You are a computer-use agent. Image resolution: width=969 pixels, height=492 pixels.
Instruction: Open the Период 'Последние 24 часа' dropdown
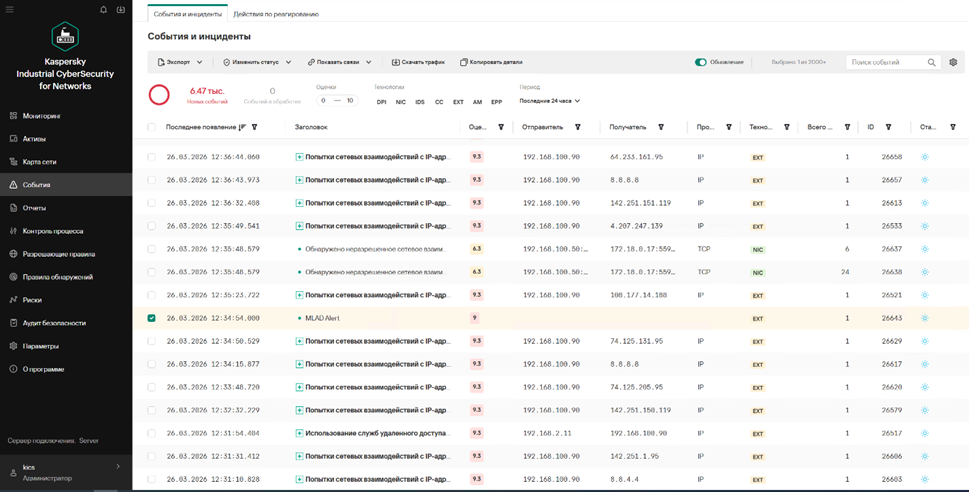point(549,101)
